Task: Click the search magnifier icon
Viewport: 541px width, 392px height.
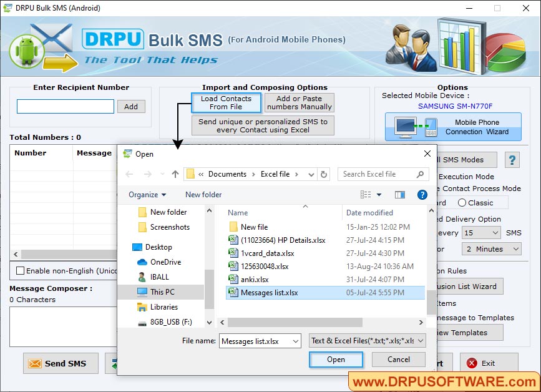Action: pos(420,174)
